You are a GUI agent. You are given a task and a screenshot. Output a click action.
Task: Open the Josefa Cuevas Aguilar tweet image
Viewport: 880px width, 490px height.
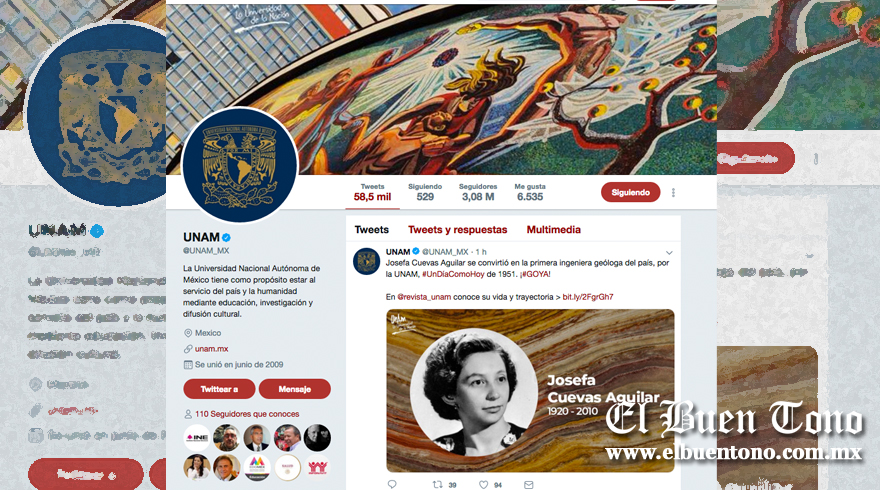530,391
